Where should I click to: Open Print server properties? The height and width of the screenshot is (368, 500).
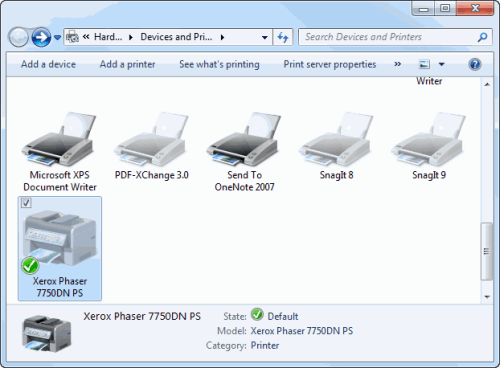pyautogui.click(x=330, y=64)
